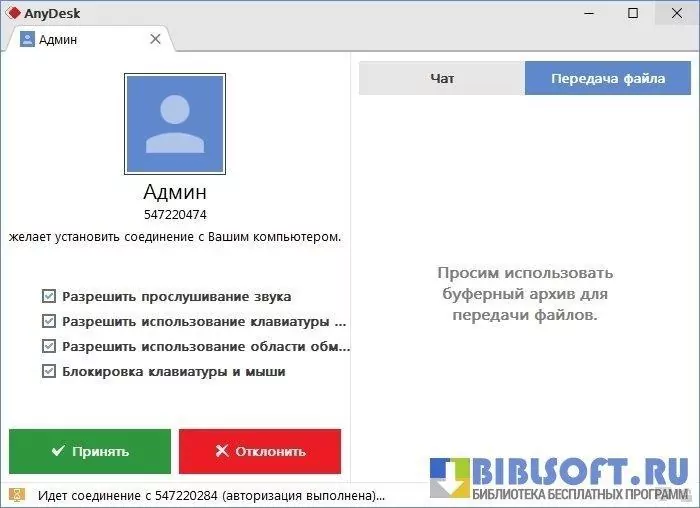
Task: Click the connection status icon in status bar
Action: click(16, 495)
